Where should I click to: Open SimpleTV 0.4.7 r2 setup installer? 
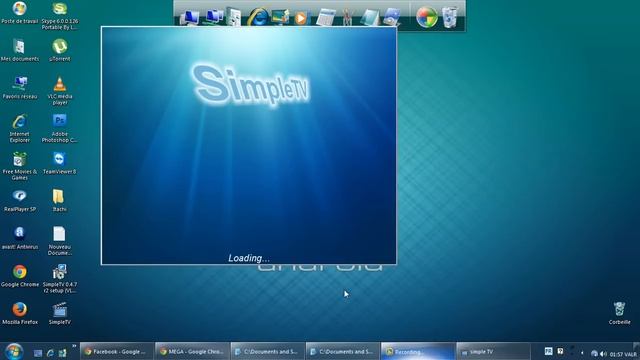point(60,279)
